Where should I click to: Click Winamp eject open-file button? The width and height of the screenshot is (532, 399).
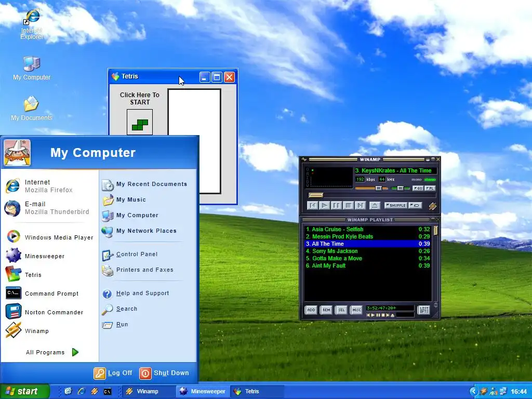[x=375, y=205]
